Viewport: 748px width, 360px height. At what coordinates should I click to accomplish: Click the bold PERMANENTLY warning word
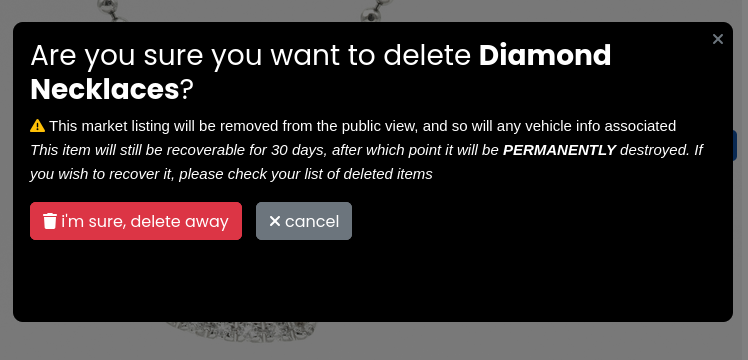click(x=560, y=150)
